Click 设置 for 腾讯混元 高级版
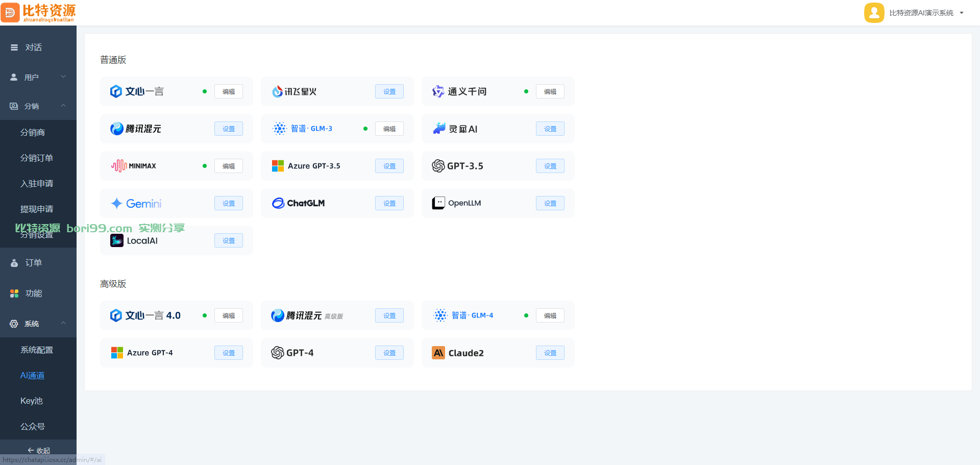The image size is (980, 465). [389, 315]
